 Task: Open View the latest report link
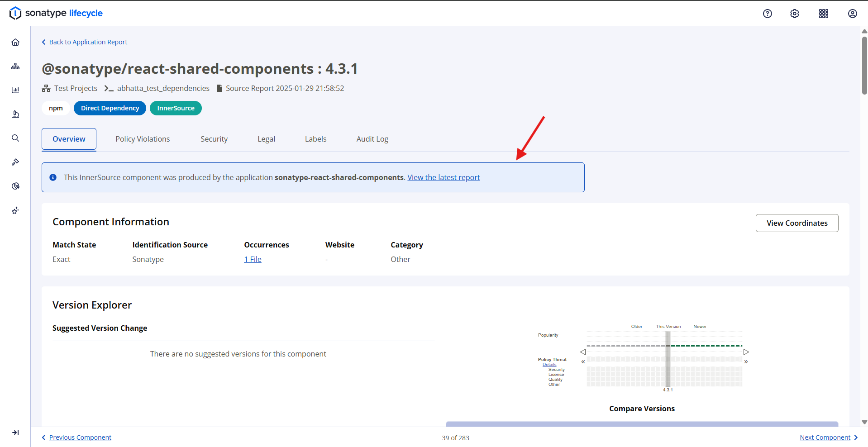pos(444,177)
